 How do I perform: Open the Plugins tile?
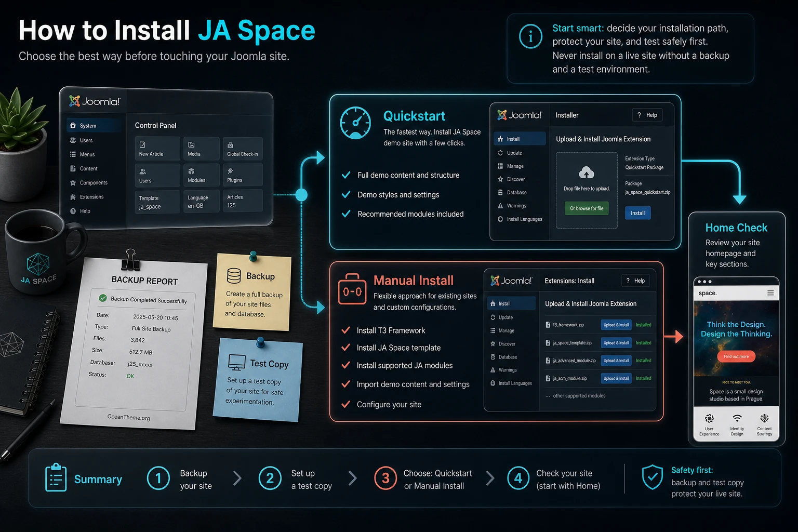coord(243,175)
